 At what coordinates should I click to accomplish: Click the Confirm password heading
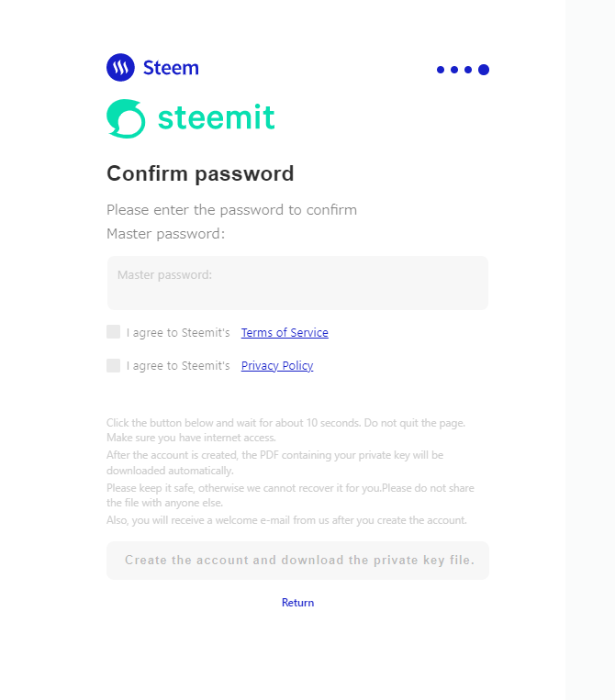[x=200, y=173]
